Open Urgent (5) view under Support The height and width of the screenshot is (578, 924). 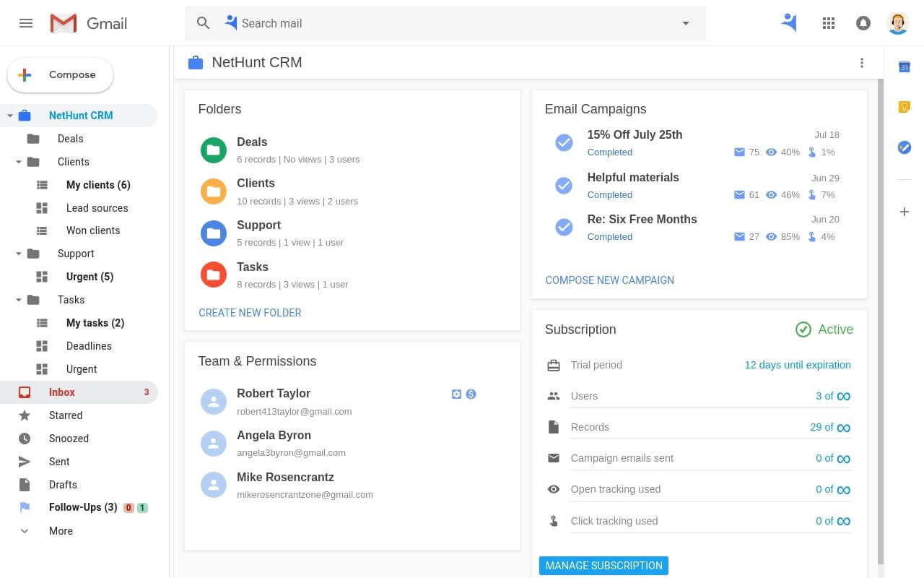tap(90, 277)
